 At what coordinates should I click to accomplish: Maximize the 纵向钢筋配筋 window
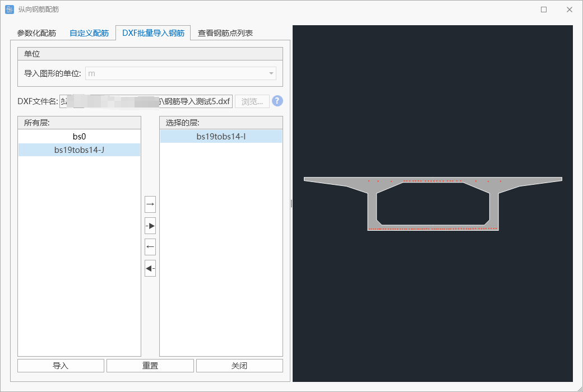coord(544,10)
